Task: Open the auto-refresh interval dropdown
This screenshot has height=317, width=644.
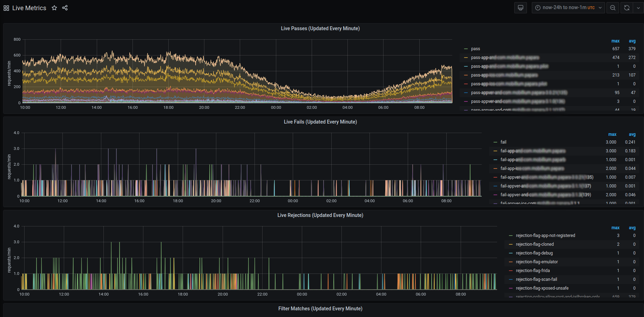Action: coord(639,8)
